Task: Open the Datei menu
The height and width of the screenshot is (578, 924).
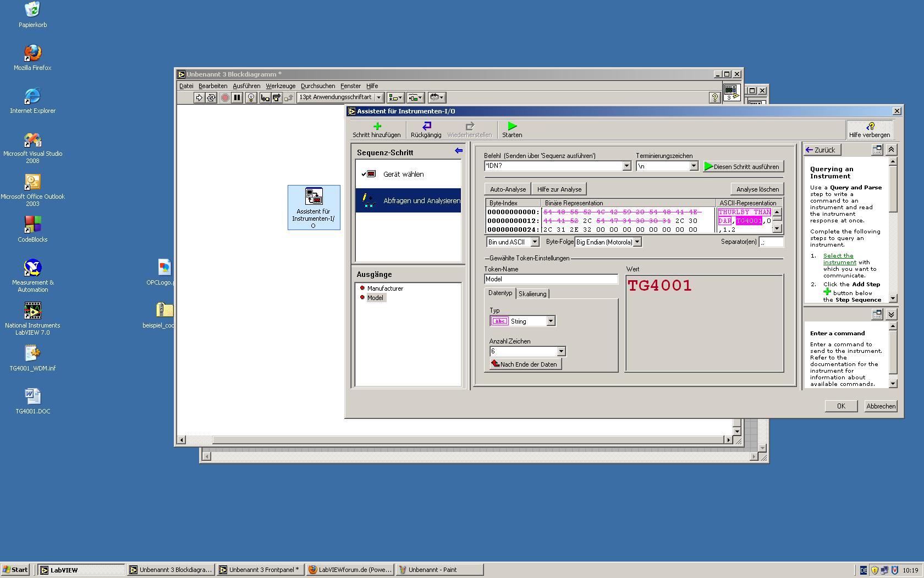Action: click(186, 86)
